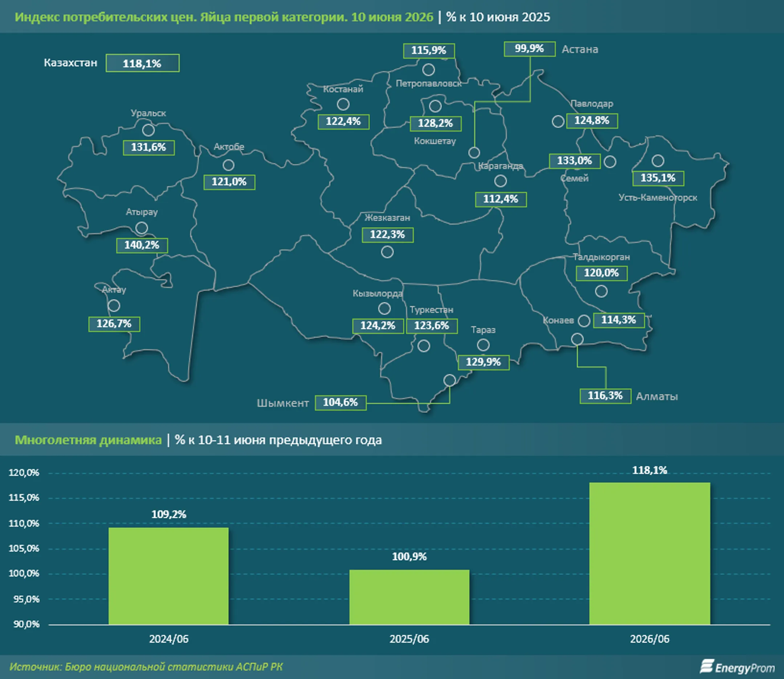Screen dimensions: 784x679
Task: Select the Almaty 116,3% value box
Action: point(605,396)
